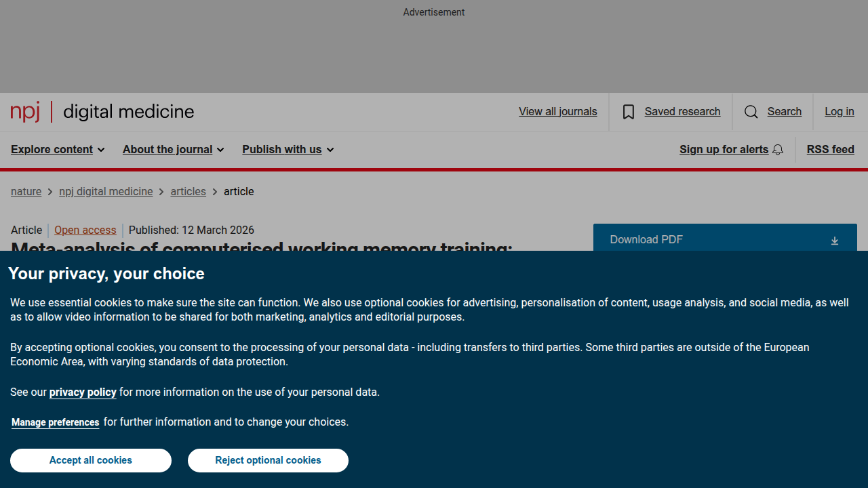Click the chevron after the nature breadcrumb

coord(50,192)
